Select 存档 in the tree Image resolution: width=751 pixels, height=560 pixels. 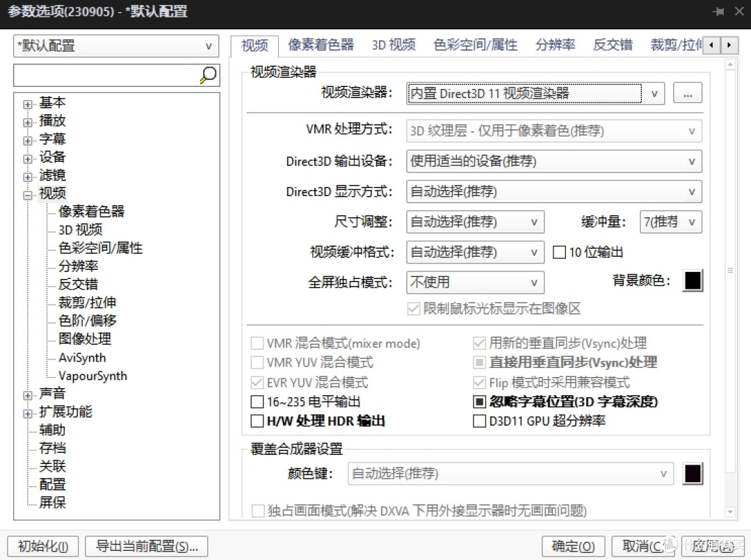tap(52, 448)
